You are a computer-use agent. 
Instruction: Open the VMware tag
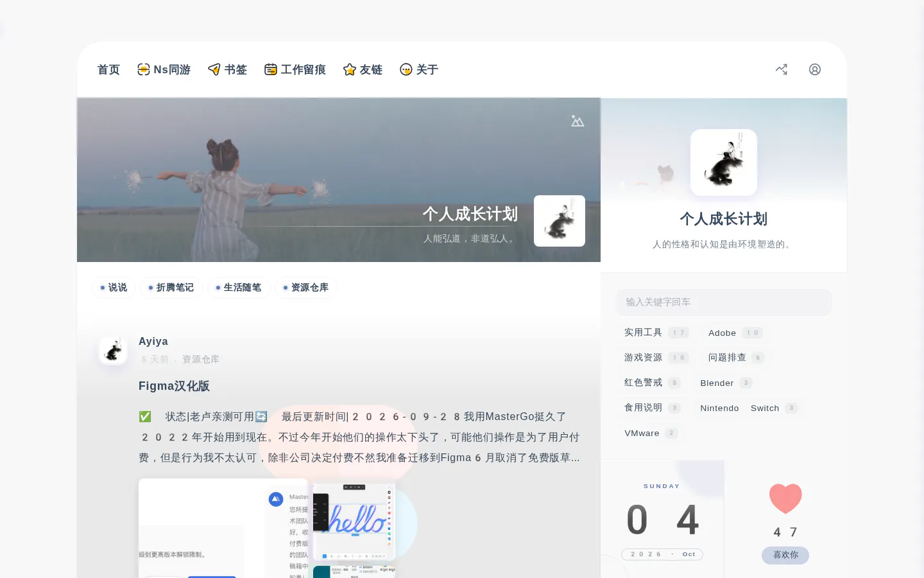tap(651, 433)
